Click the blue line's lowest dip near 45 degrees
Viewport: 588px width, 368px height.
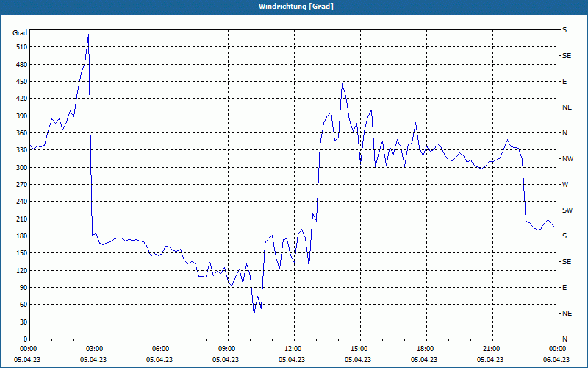tap(254, 314)
